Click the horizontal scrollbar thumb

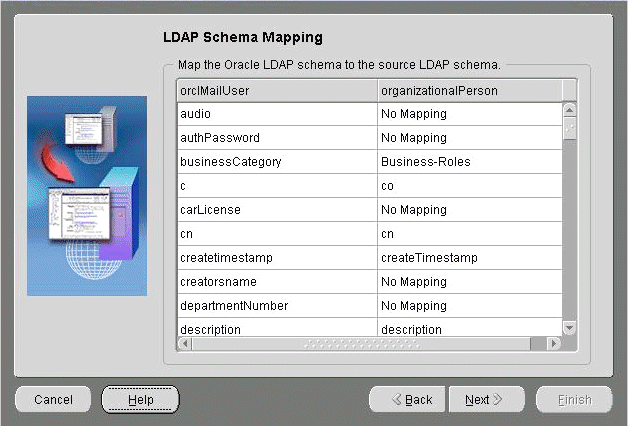click(x=361, y=344)
